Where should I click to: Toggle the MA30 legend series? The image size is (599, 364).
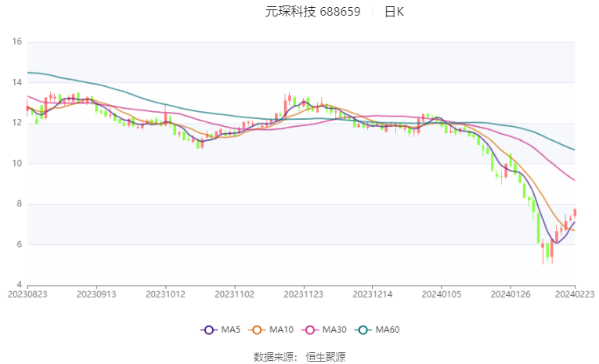324,330
